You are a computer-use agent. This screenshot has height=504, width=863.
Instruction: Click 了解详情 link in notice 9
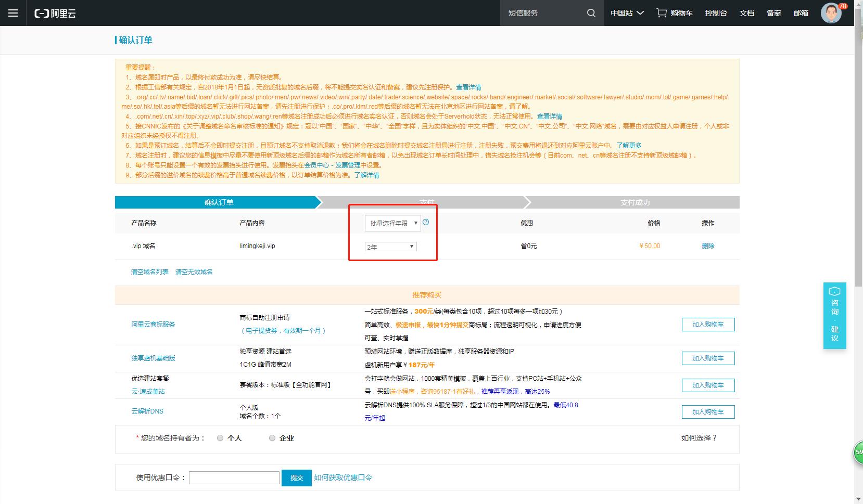tap(366, 175)
